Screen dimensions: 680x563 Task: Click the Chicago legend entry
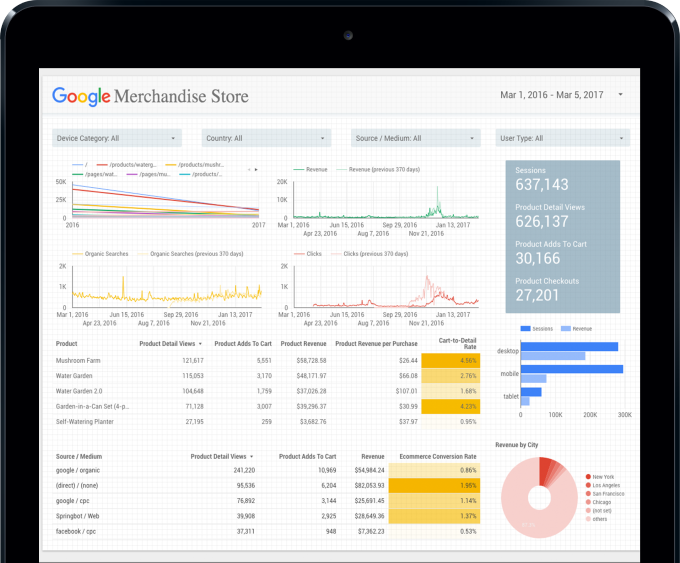tap(598, 502)
